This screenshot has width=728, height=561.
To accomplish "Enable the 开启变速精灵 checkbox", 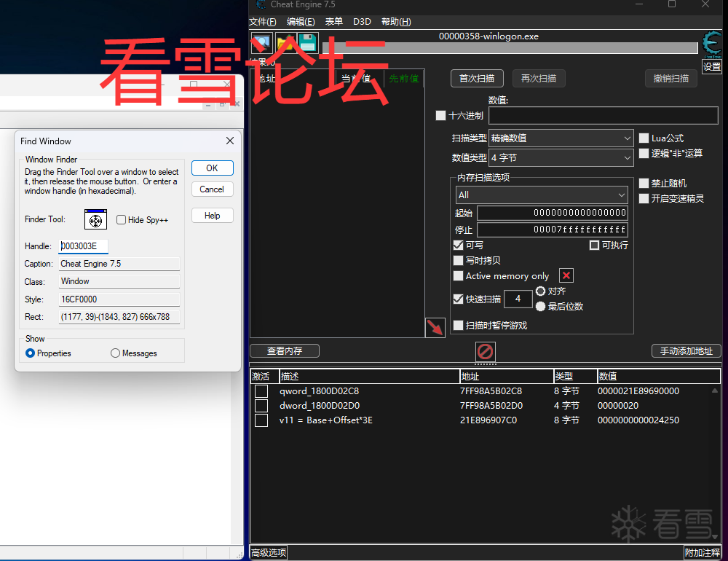I will tap(644, 198).
